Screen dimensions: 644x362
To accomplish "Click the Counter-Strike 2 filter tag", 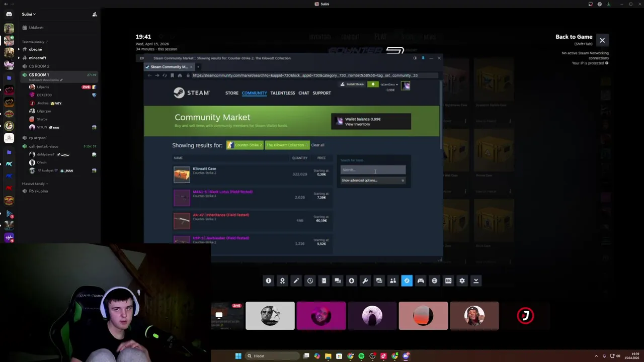I will click(245, 145).
